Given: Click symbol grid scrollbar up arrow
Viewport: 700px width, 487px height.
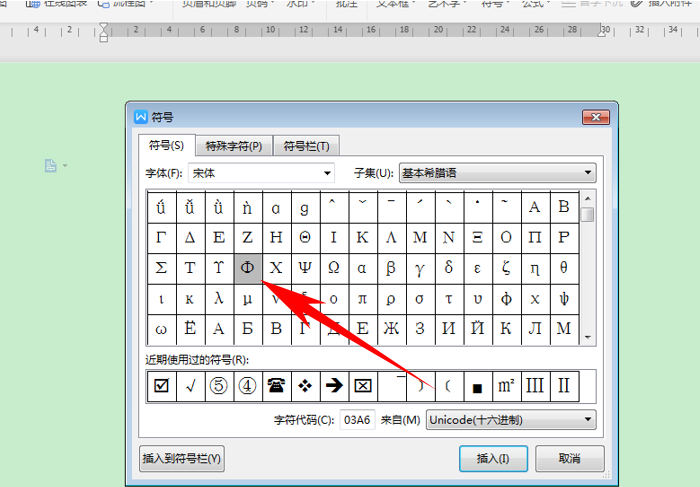Looking at the screenshot, I should (588, 199).
